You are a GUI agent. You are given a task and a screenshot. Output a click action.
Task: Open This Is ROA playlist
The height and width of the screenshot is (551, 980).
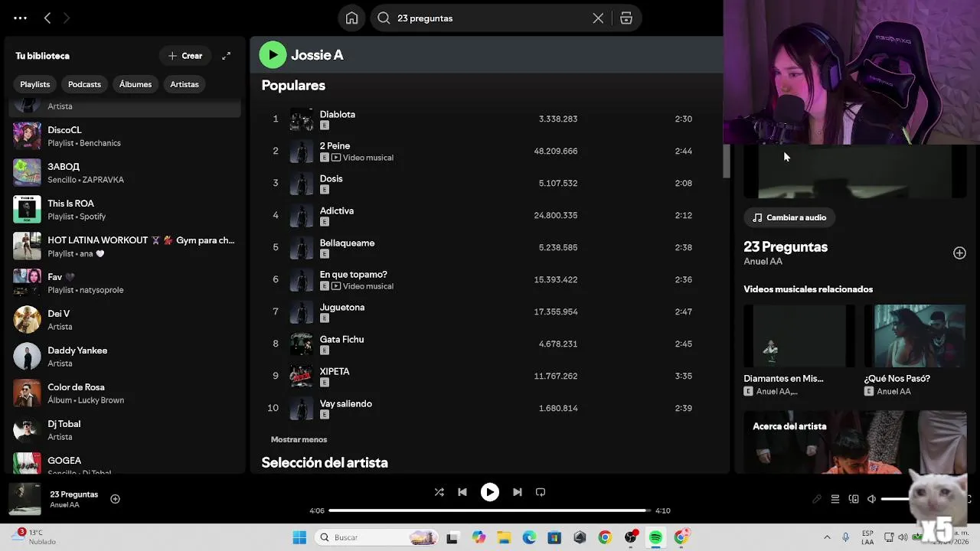[x=126, y=210]
